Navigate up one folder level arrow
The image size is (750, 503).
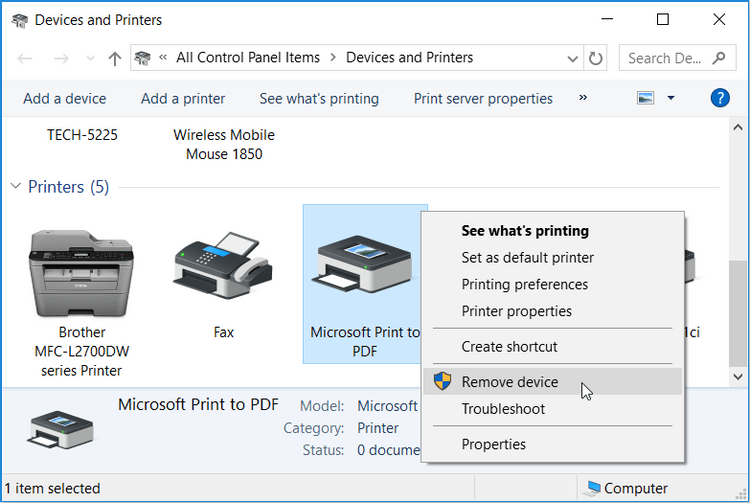114,58
